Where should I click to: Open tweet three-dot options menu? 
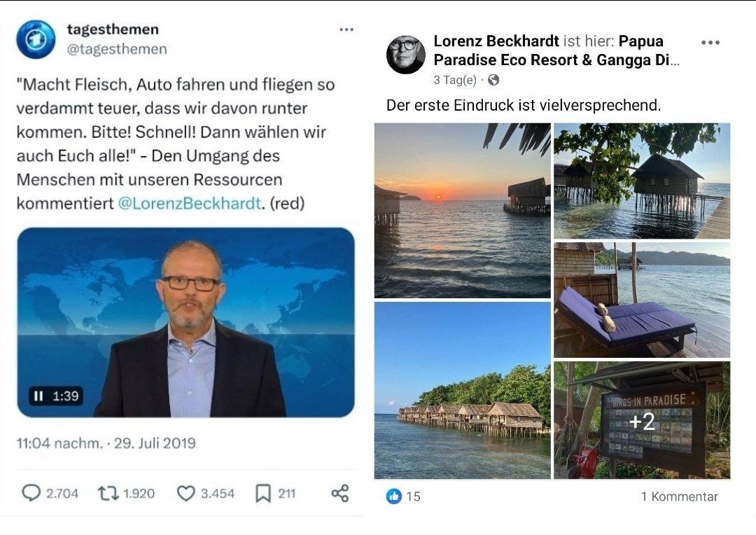346,29
